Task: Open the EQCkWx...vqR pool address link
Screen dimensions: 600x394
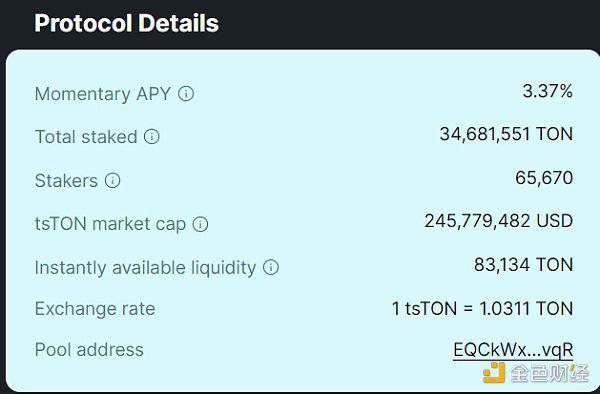Action: [513, 350]
